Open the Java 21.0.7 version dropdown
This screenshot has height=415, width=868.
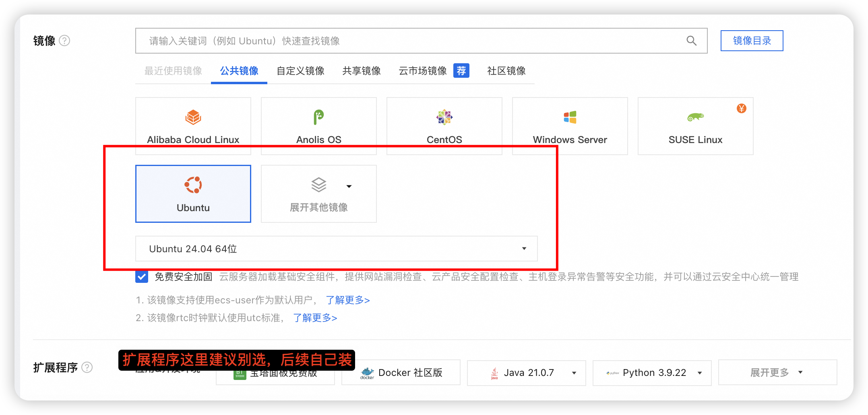pyautogui.click(x=574, y=372)
